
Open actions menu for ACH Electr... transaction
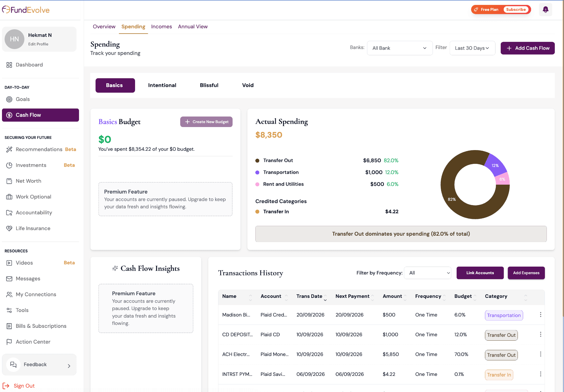541,354
